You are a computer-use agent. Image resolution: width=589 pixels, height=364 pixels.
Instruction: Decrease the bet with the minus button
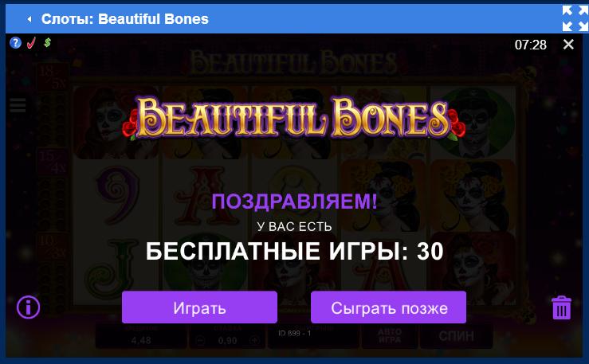point(200,341)
